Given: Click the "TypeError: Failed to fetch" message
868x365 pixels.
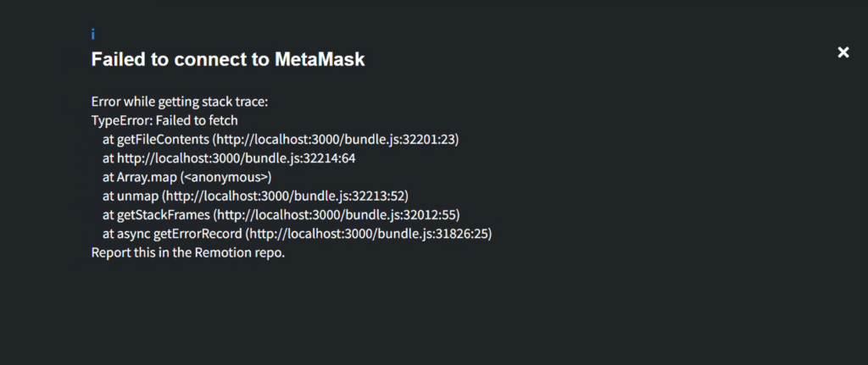Looking at the screenshot, I should (x=164, y=121).
